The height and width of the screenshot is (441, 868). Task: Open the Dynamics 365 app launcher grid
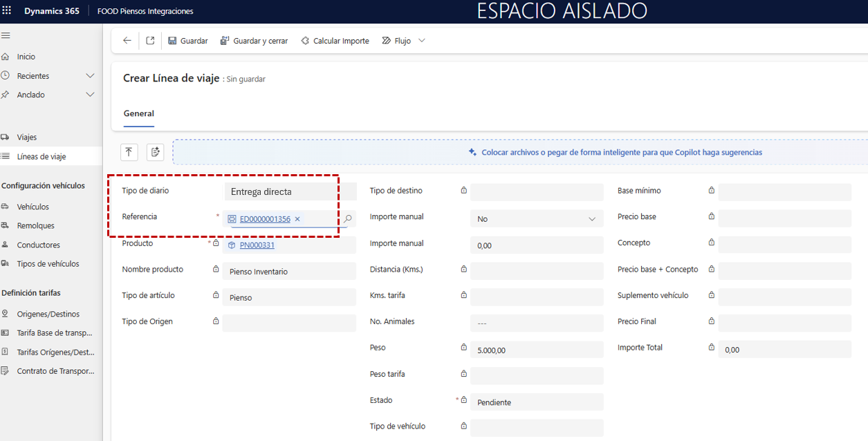pyautogui.click(x=8, y=11)
